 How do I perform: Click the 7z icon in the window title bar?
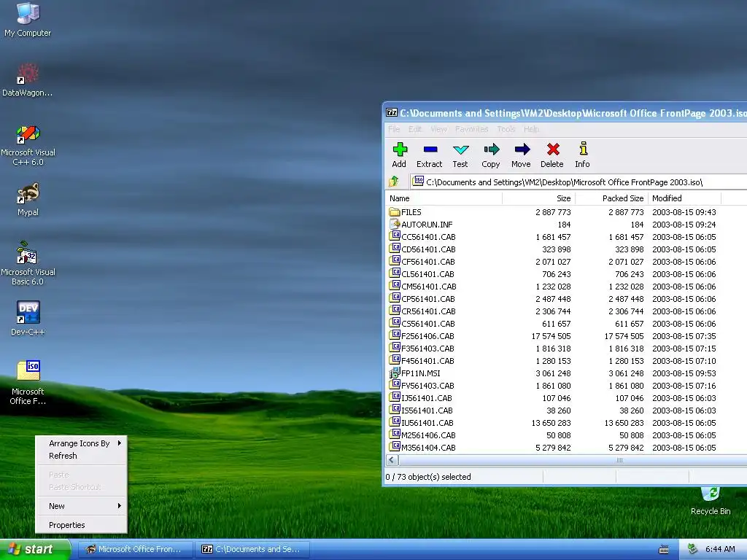pos(392,113)
